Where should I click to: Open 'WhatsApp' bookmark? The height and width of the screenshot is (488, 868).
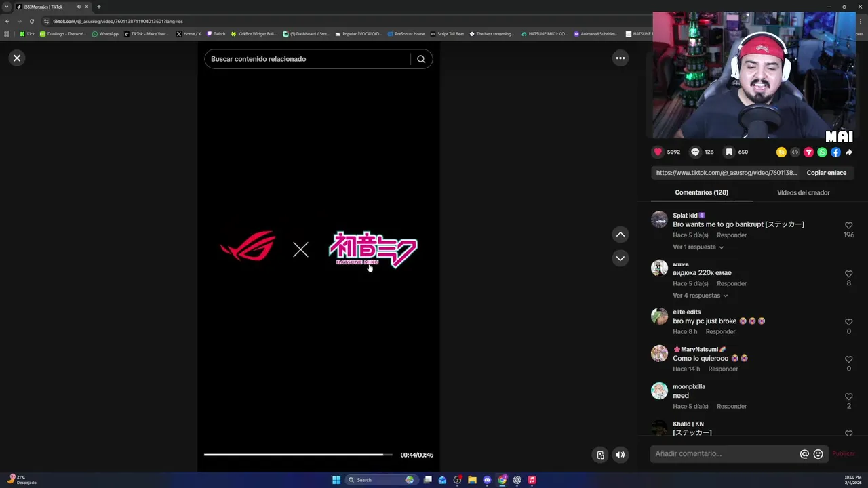coord(105,33)
